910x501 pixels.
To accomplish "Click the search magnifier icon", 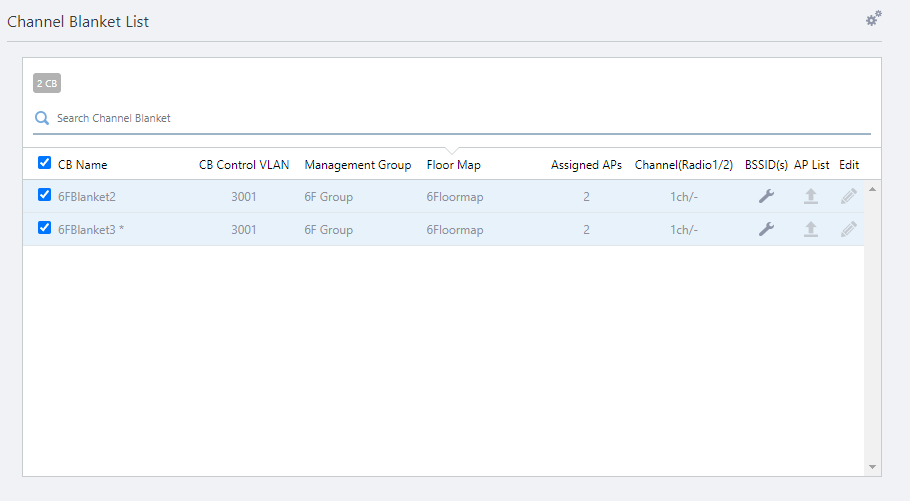I will (x=42, y=118).
